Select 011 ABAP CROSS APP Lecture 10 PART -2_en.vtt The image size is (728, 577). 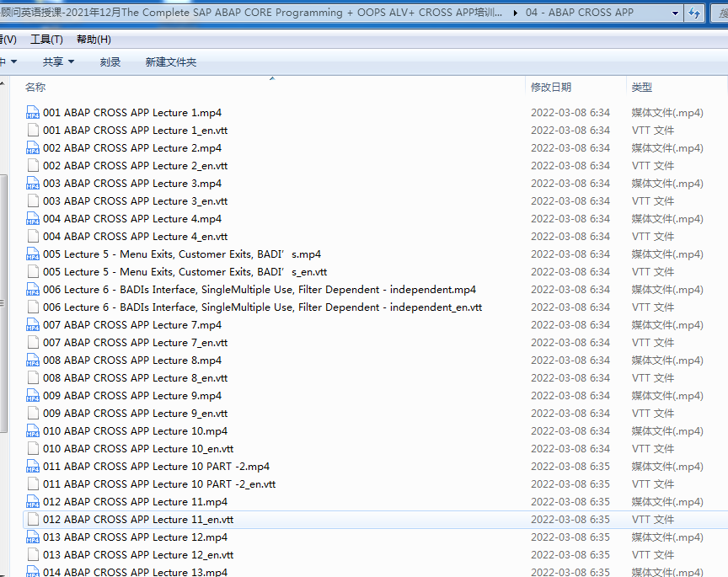(159, 484)
